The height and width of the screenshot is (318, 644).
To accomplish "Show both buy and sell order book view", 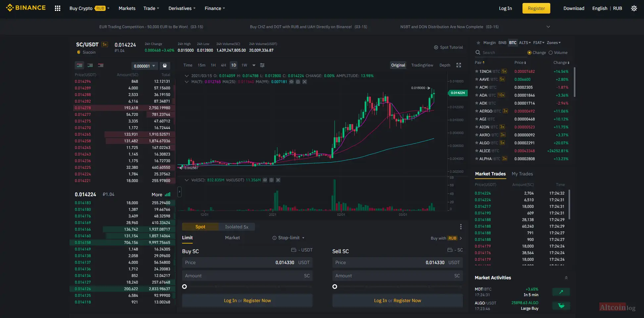I will click(x=79, y=65).
